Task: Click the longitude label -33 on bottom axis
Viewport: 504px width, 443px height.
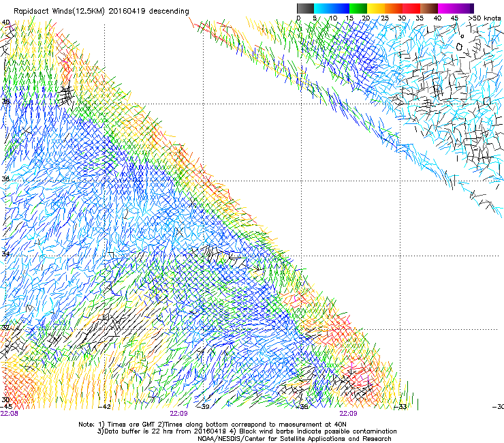Action: tap(400, 407)
